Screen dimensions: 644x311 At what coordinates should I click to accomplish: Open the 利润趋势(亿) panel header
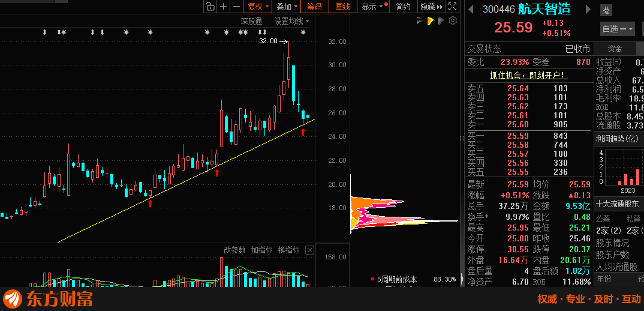click(618, 139)
